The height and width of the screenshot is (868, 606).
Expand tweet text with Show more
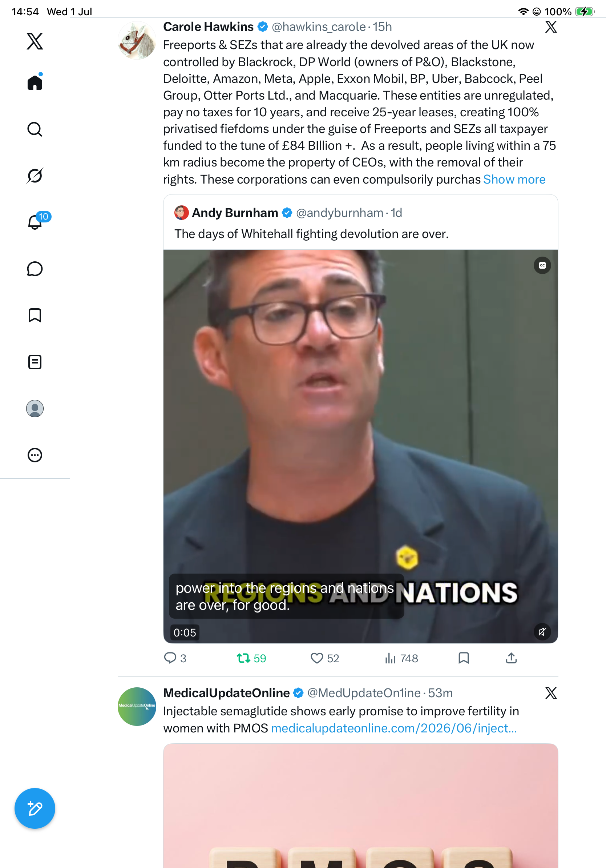[514, 179]
